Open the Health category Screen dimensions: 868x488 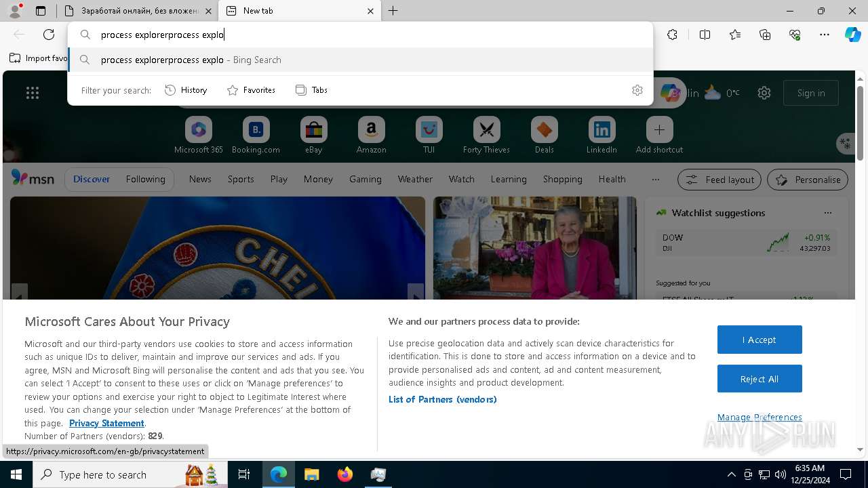612,180
